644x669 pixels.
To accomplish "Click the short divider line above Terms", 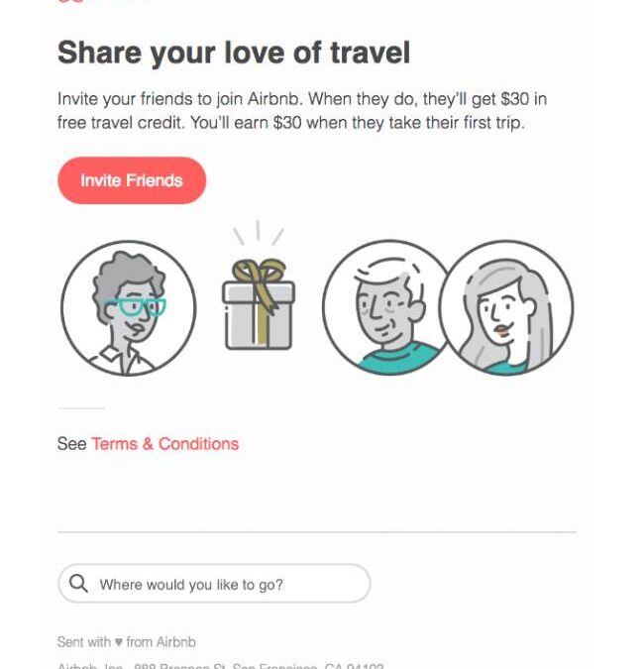I will click(81, 408).
